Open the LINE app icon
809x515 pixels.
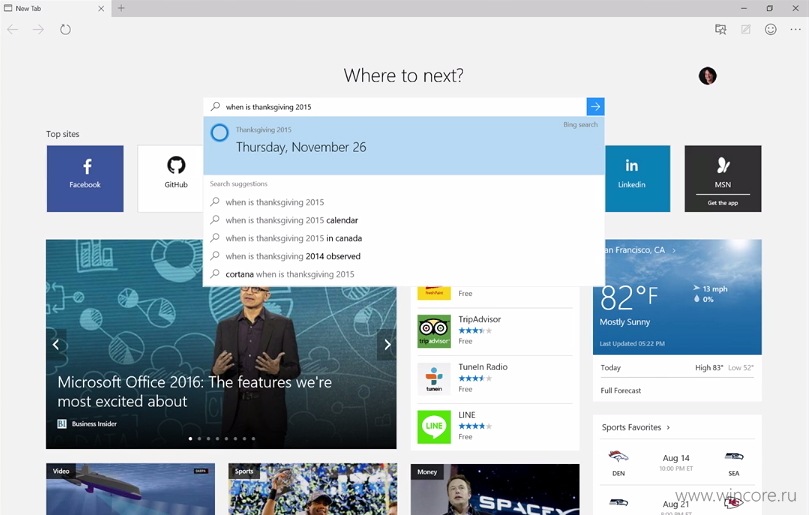click(x=434, y=427)
